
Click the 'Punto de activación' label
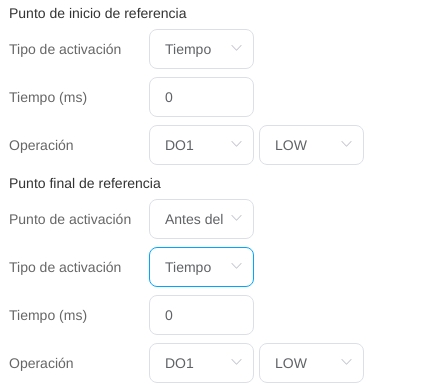[x=70, y=220]
